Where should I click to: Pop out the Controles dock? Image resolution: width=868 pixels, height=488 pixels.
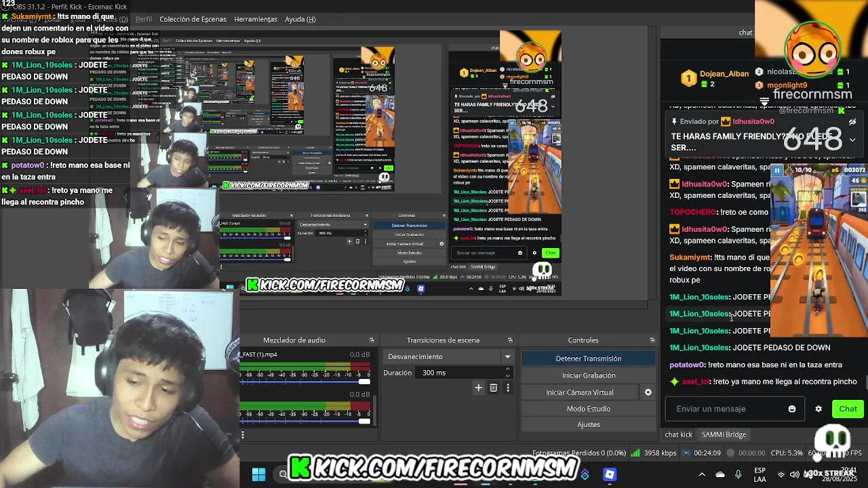click(x=652, y=340)
